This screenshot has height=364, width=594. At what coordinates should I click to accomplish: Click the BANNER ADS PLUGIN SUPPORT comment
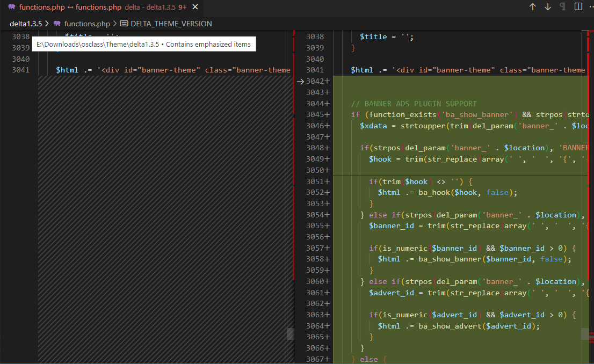414,104
